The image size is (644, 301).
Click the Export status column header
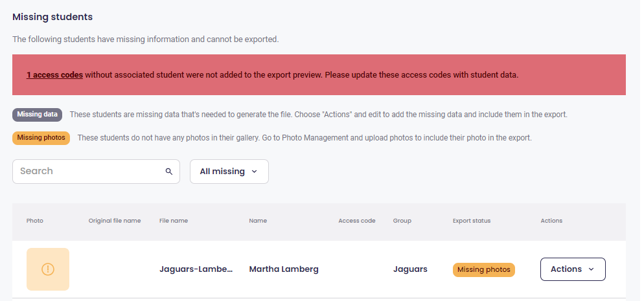pos(472,221)
